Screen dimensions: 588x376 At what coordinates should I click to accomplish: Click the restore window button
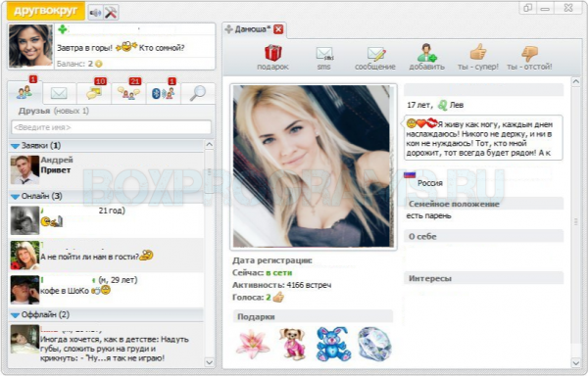(527, 8)
